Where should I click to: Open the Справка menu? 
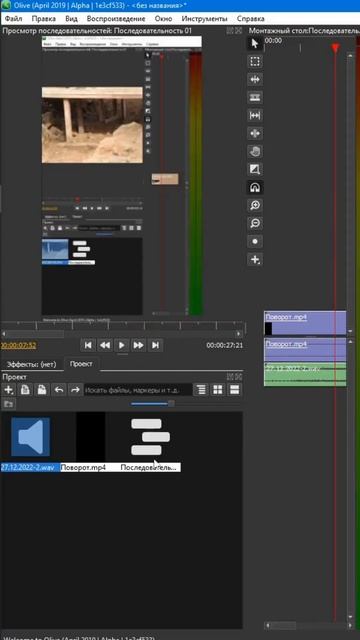[x=250, y=19]
